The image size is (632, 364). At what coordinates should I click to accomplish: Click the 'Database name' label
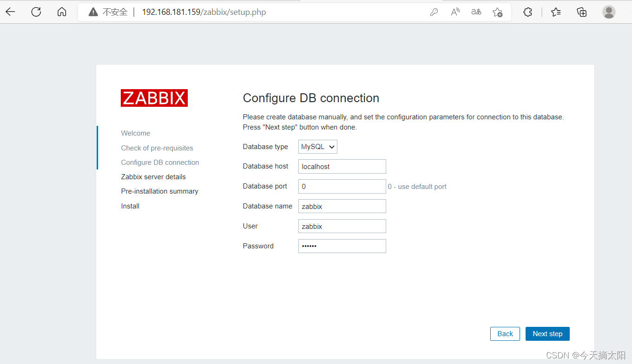point(268,206)
